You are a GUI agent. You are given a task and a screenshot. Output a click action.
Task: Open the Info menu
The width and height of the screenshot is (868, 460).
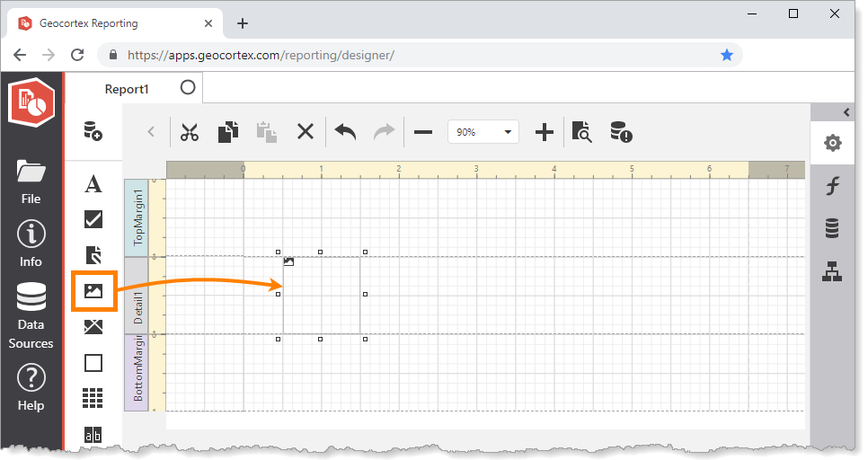point(31,243)
